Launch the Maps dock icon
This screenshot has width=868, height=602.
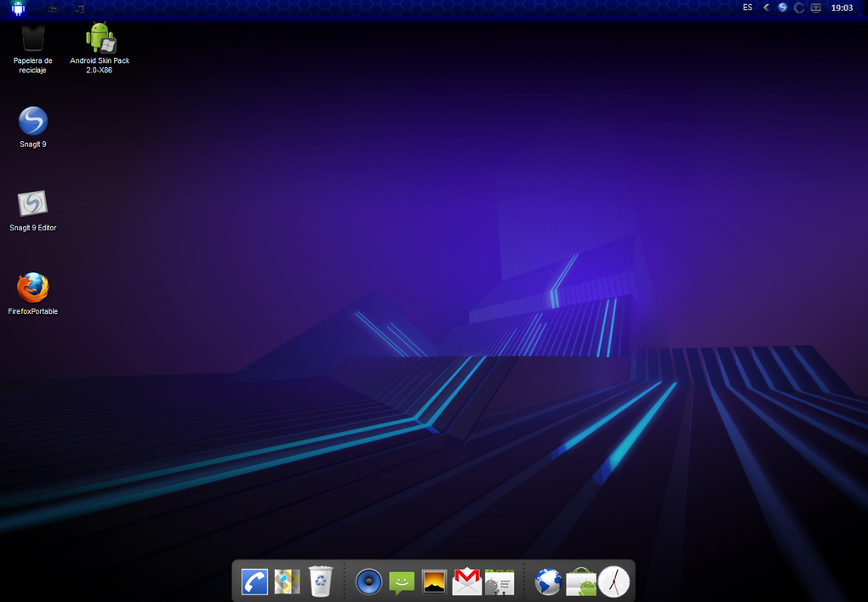click(x=288, y=582)
